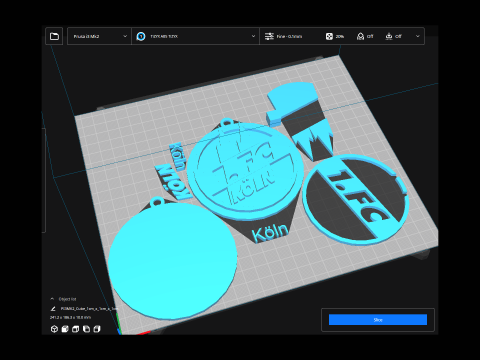This screenshot has width=480, height=360.
Task: Switch to right view cube icon
Action: pos(97,329)
